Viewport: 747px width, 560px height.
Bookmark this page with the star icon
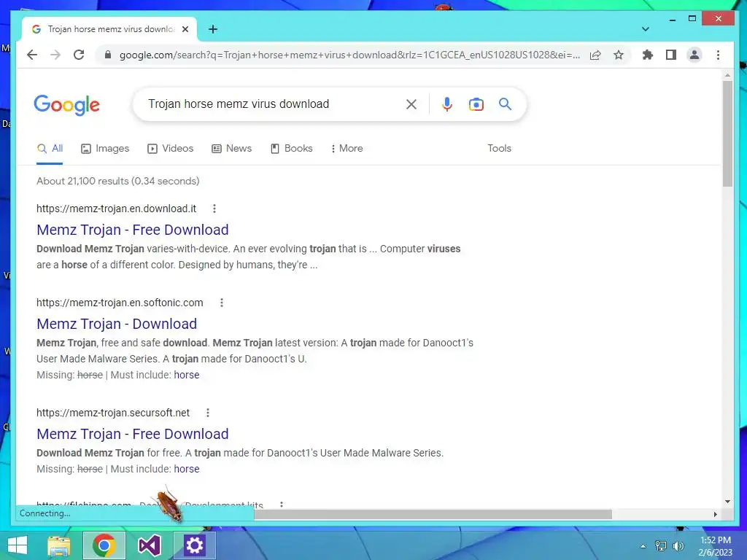pos(619,55)
